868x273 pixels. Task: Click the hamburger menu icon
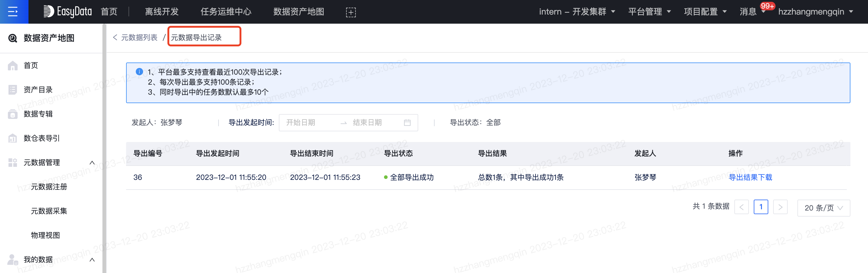pos(13,12)
